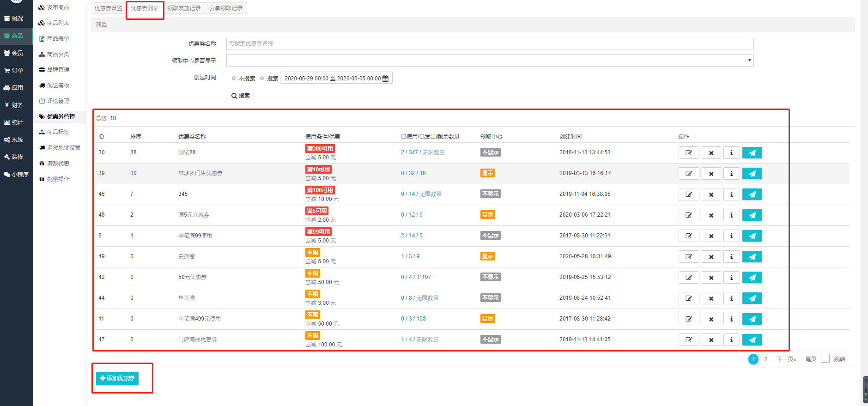This screenshot has width=868, height=406.
Task: Go to 品牌管理 submenu
Action: pos(59,70)
